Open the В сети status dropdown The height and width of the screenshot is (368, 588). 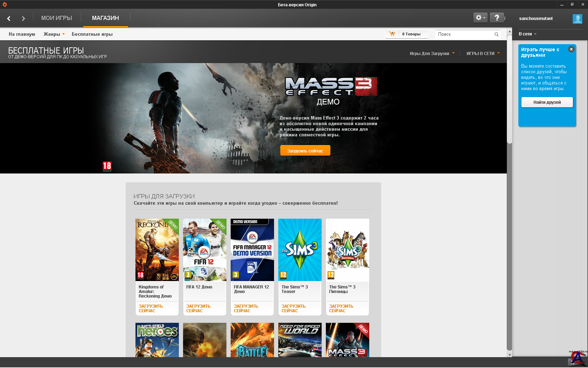[527, 34]
